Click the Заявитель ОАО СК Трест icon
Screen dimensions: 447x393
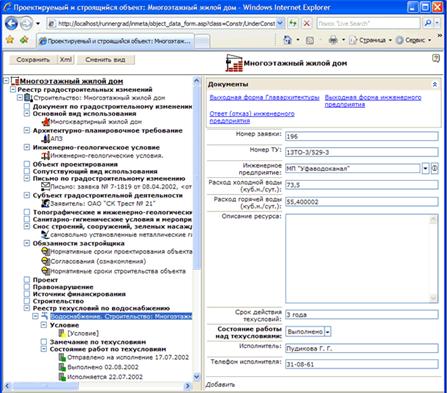[46, 203]
